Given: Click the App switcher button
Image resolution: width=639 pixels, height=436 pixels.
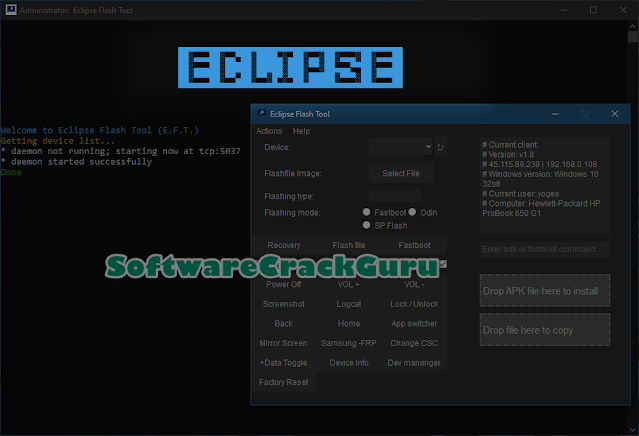Looking at the screenshot, I should (x=414, y=324).
